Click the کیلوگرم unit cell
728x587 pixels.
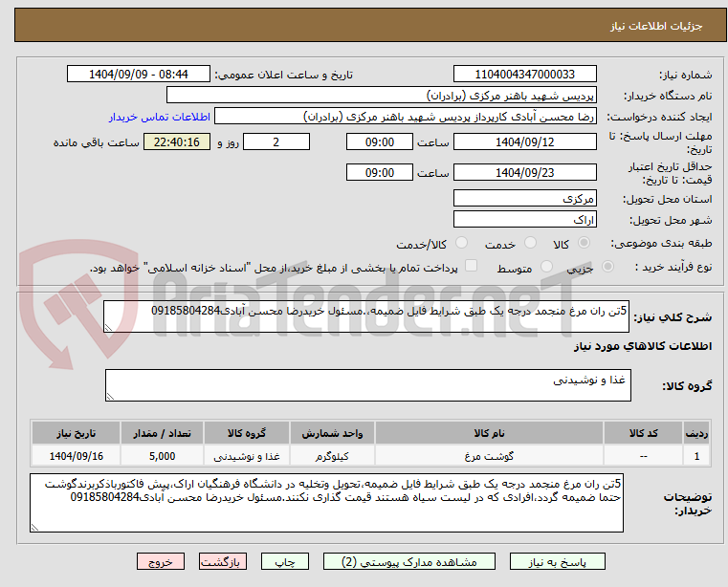tap(332, 456)
